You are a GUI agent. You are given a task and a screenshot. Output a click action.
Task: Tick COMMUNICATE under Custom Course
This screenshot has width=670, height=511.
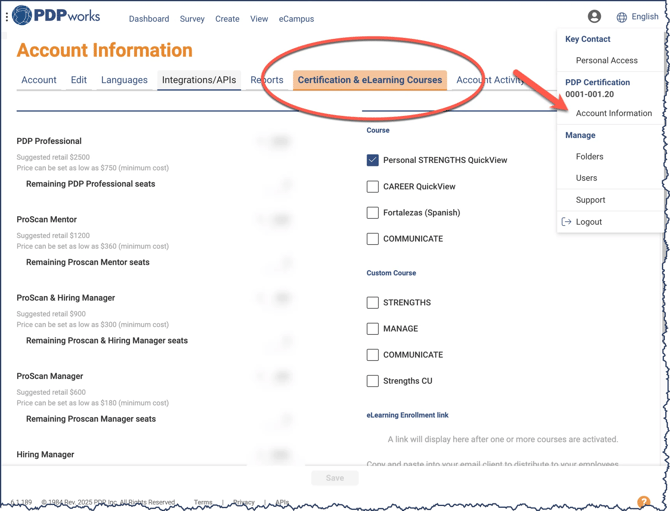(x=373, y=355)
